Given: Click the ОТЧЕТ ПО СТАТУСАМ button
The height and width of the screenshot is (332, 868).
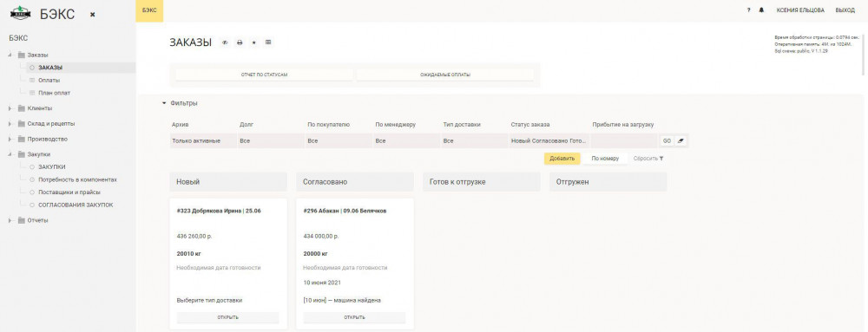Looking at the screenshot, I should click(x=264, y=75).
